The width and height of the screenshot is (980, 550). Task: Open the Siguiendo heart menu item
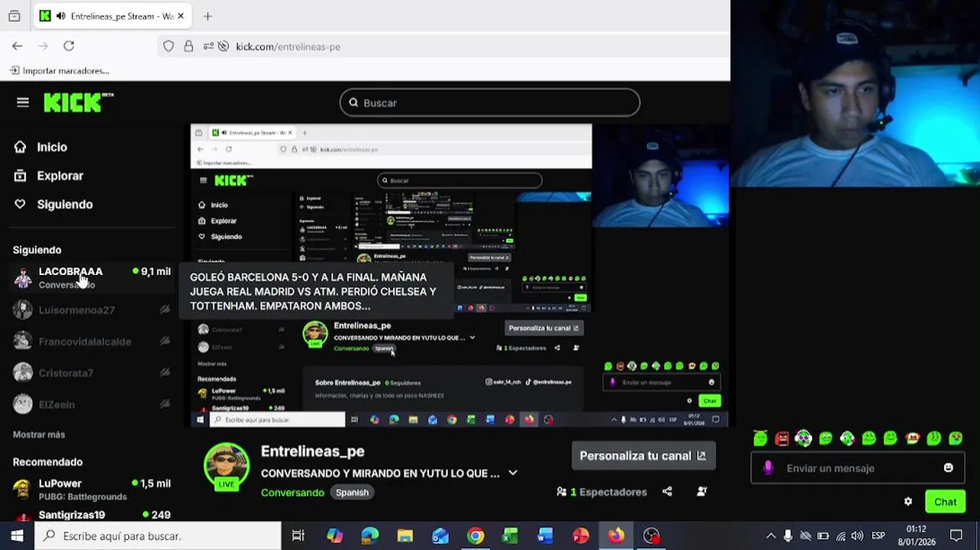pos(53,204)
